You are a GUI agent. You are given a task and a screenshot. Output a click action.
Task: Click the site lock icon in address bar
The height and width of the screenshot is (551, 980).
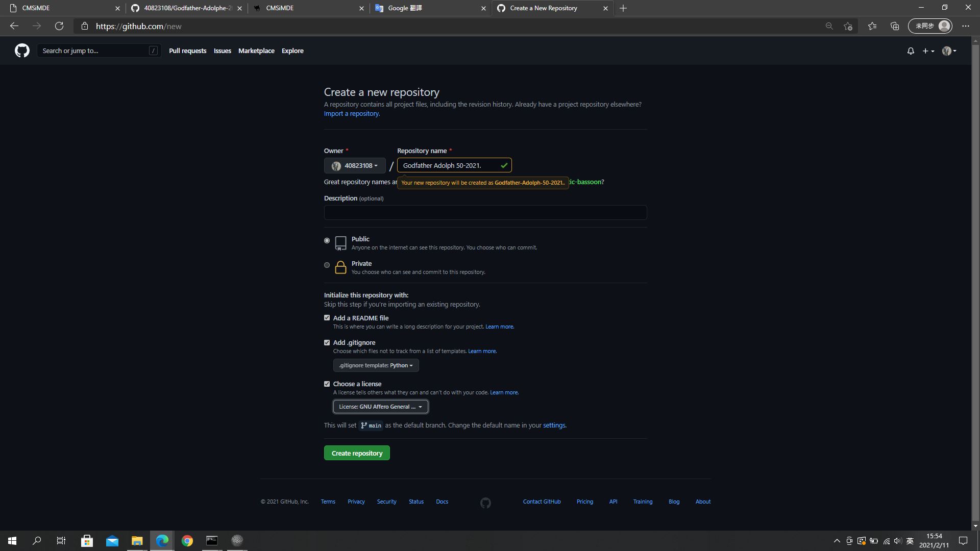pos(85,26)
